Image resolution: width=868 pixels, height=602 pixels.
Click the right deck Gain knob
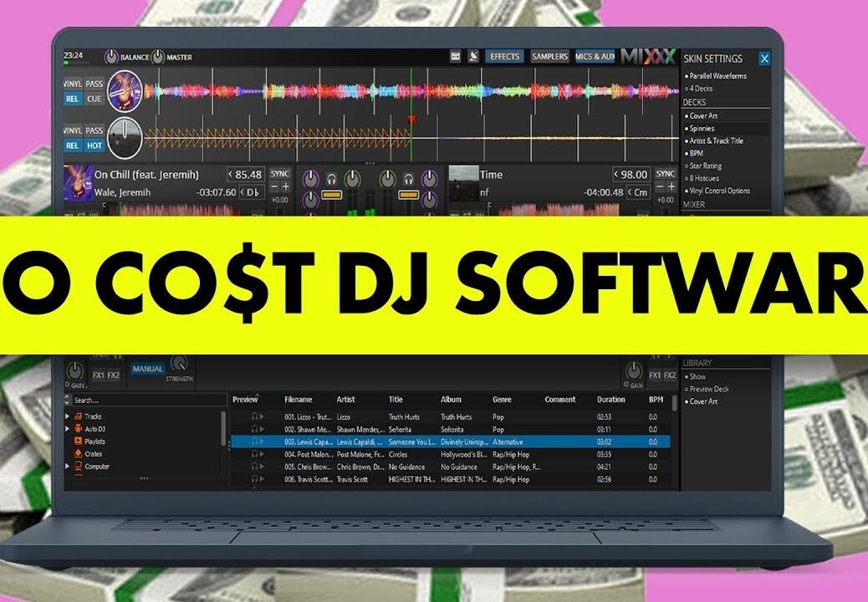coord(634,370)
